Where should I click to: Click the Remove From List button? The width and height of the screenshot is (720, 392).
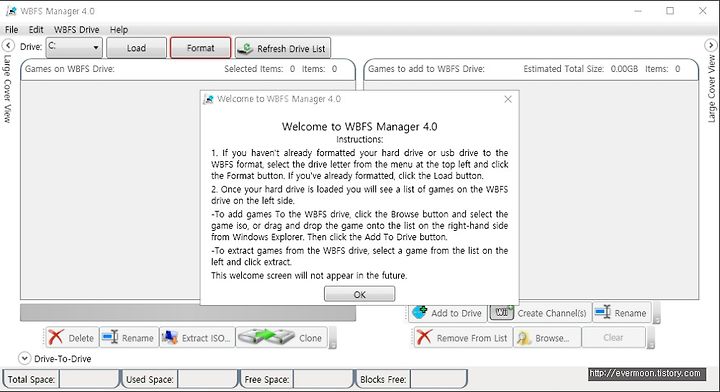463,338
